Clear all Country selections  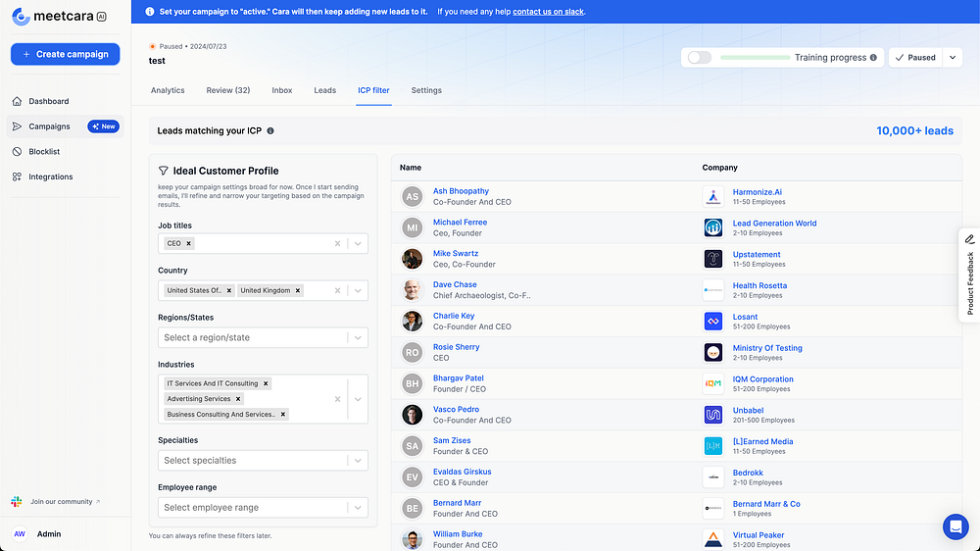[337, 290]
